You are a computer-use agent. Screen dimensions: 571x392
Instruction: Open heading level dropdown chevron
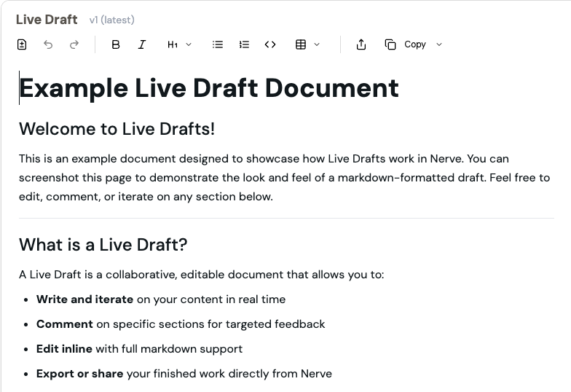[x=189, y=44]
